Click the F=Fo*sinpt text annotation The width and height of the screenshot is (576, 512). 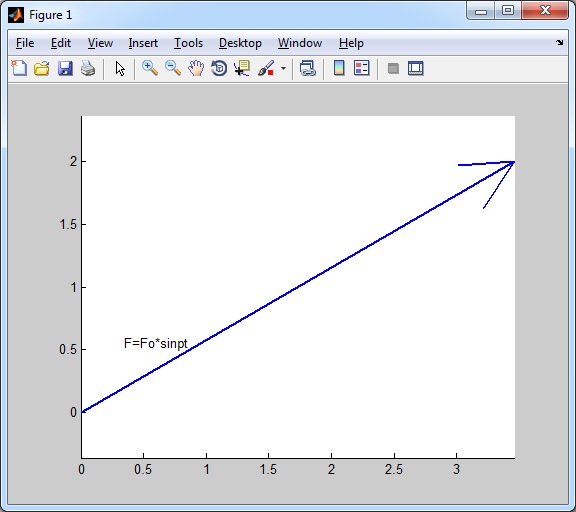point(156,343)
